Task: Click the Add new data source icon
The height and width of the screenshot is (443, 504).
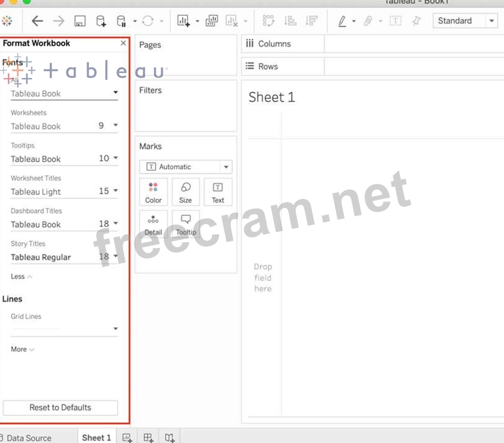Action: [101, 21]
